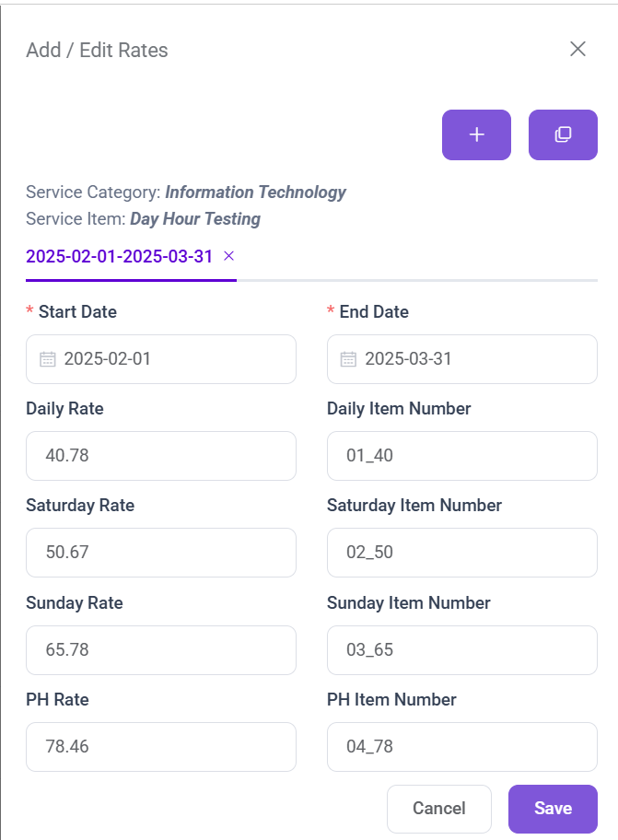Click the Add / Edit Rates title
The width and height of the screenshot is (618, 840).
tap(97, 51)
